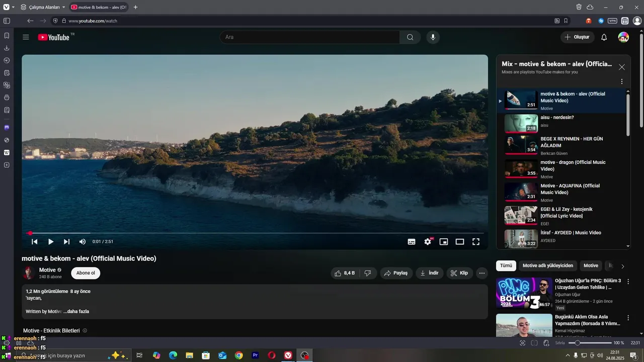The image size is (644, 362).
Task: Subscribe with the Abone ol button
Action: [x=86, y=273]
